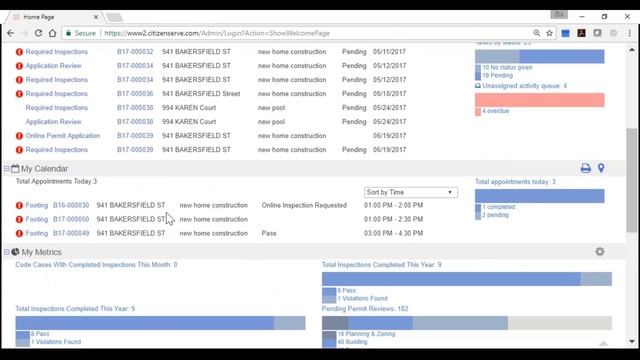This screenshot has width=640, height=360.
Task: Collapse the My Metrics section
Action: point(7,252)
